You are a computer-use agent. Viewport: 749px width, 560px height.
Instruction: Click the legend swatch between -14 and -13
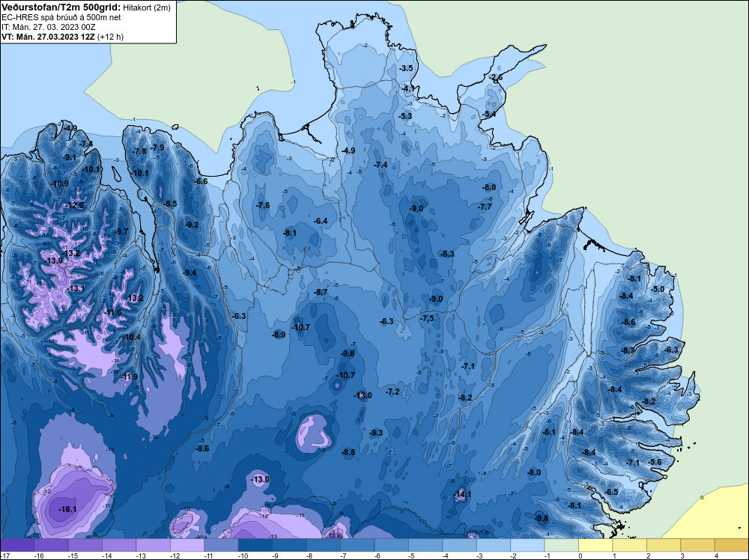pyautogui.click(x=119, y=545)
